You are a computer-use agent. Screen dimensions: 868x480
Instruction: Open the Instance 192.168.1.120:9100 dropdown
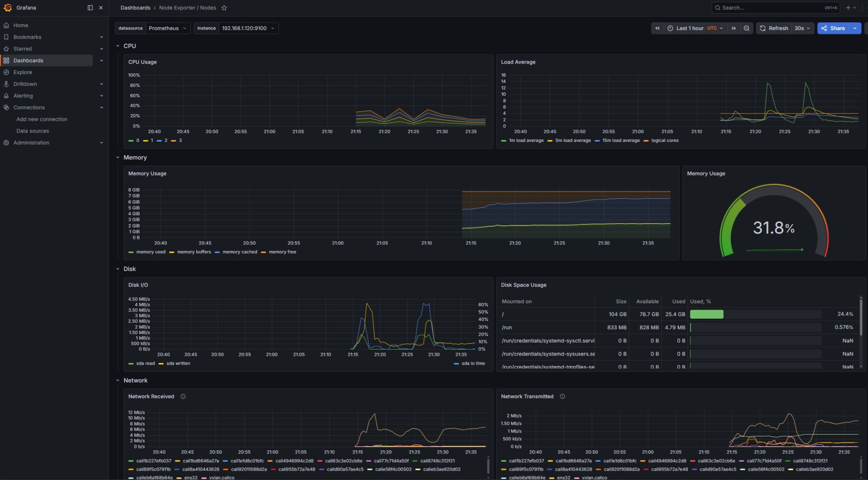pyautogui.click(x=248, y=28)
